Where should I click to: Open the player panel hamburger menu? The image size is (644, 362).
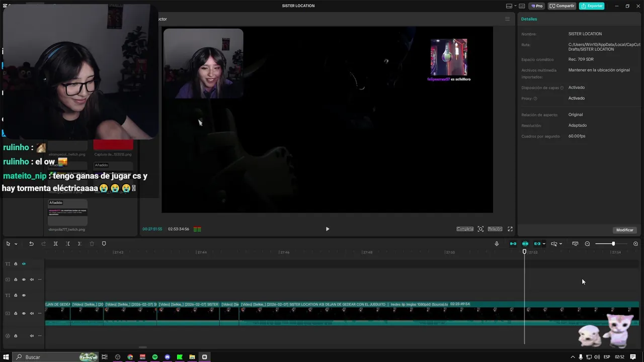(x=507, y=19)
